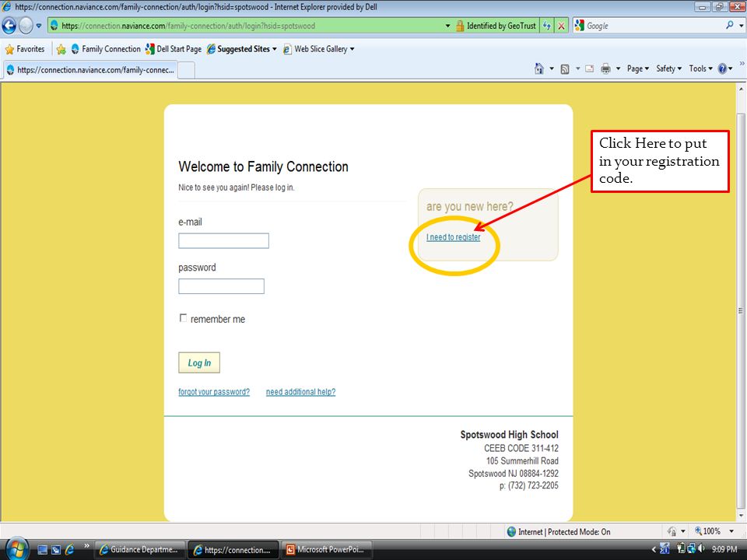Click the password input field
Image resolution: width=747 pixels, height=560 pixels.
click(221, 286)
